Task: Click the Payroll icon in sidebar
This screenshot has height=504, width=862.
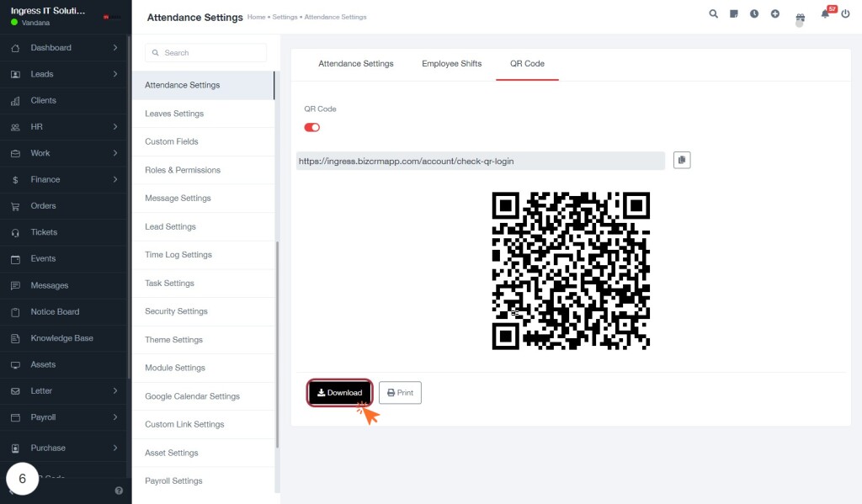Action: (x=15, y=417)
